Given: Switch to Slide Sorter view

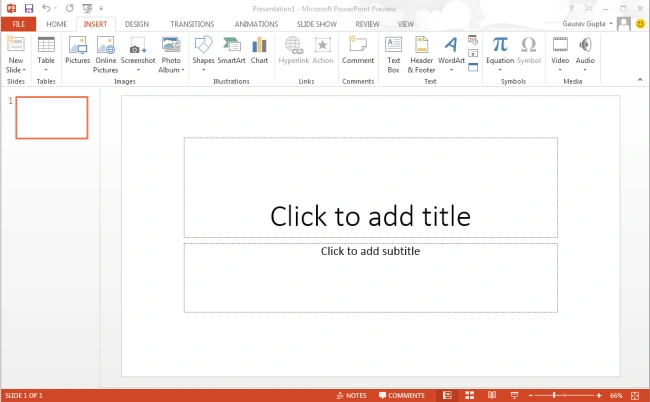Looking at the screenshot, I should point(469,395).
